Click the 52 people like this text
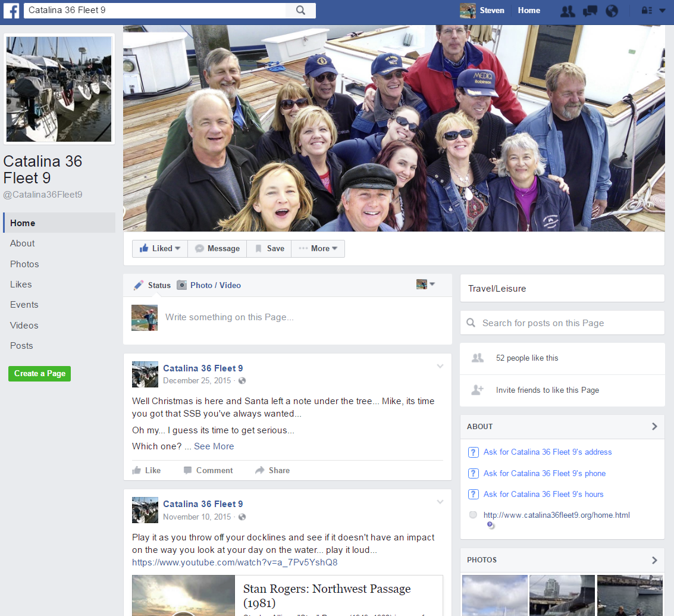Screen dimensions: 674x616 point(527,358)
